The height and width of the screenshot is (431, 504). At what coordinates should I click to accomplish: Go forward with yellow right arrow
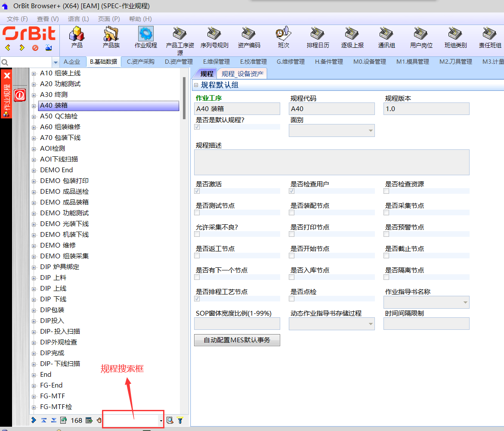pyautogui.click(x=22, y=48)
